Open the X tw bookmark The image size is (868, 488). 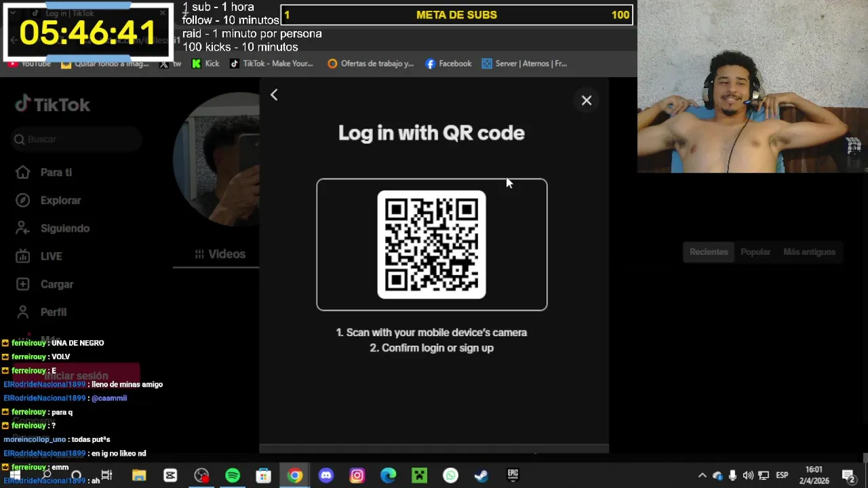coord(170,64)
